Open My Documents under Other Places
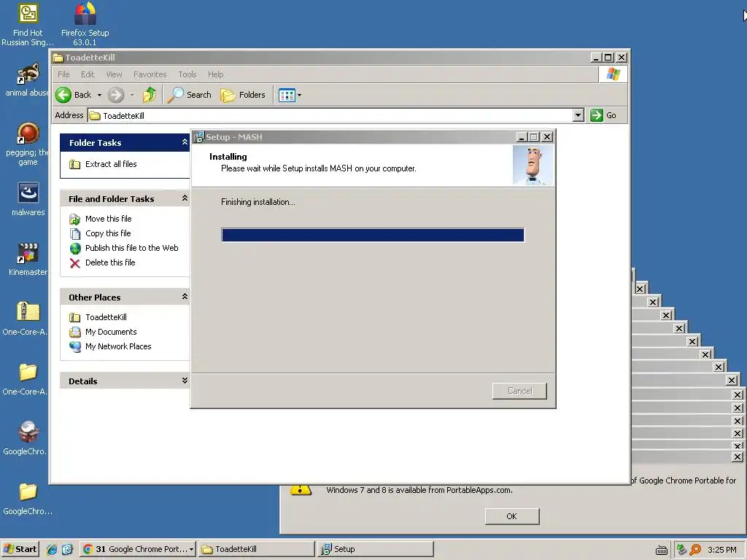The height and width of the screenshot is (560, 747). [103, 332]
